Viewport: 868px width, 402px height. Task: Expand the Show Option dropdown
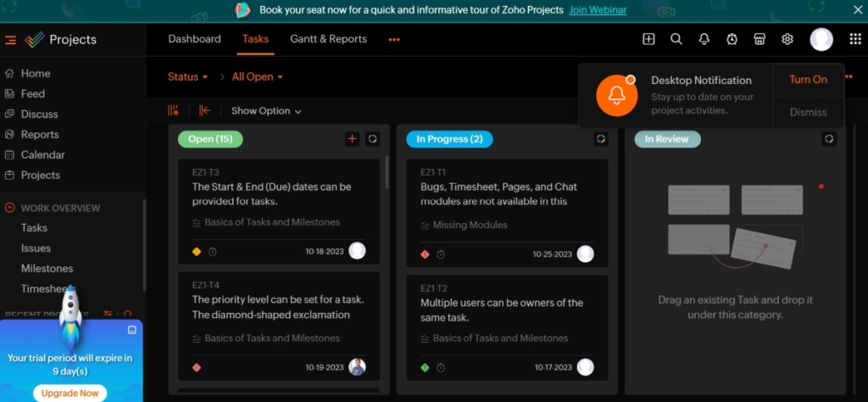point(266,111)
